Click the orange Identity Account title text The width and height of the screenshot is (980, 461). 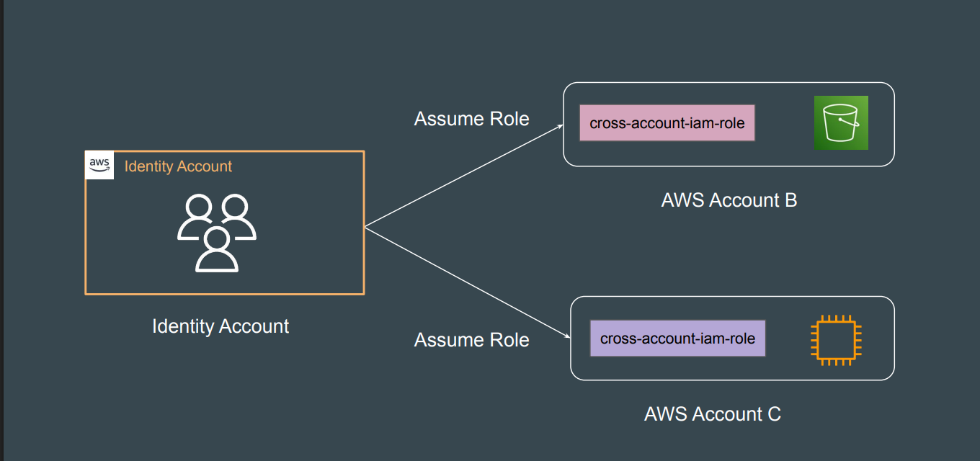click(x=178, y=166)
